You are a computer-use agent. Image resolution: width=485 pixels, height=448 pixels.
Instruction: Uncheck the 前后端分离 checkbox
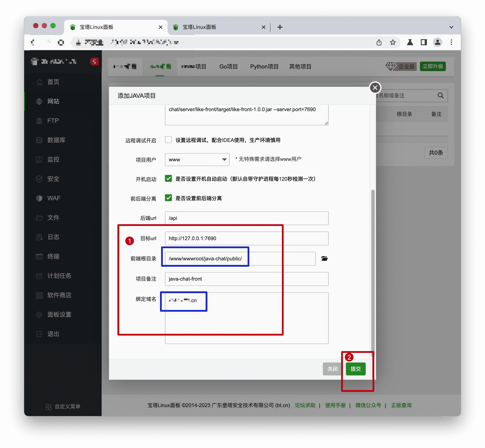coord(168,198)
